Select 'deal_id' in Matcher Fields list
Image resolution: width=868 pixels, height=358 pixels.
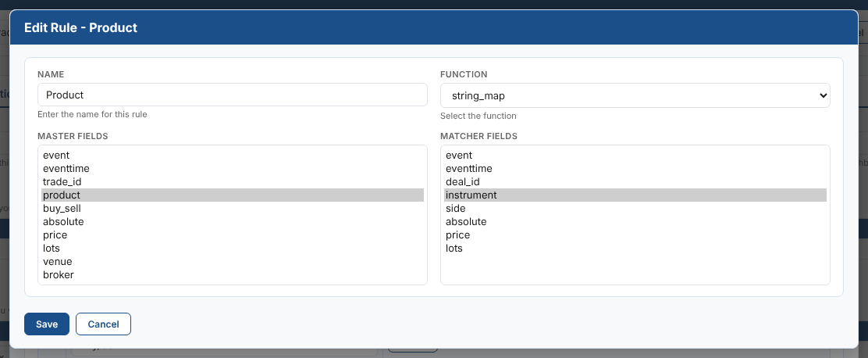635,182
